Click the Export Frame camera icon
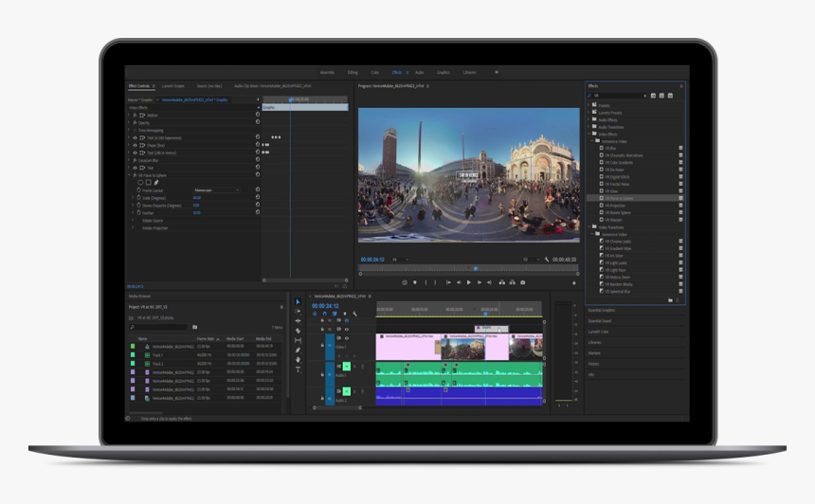 [x=522, y=282]
